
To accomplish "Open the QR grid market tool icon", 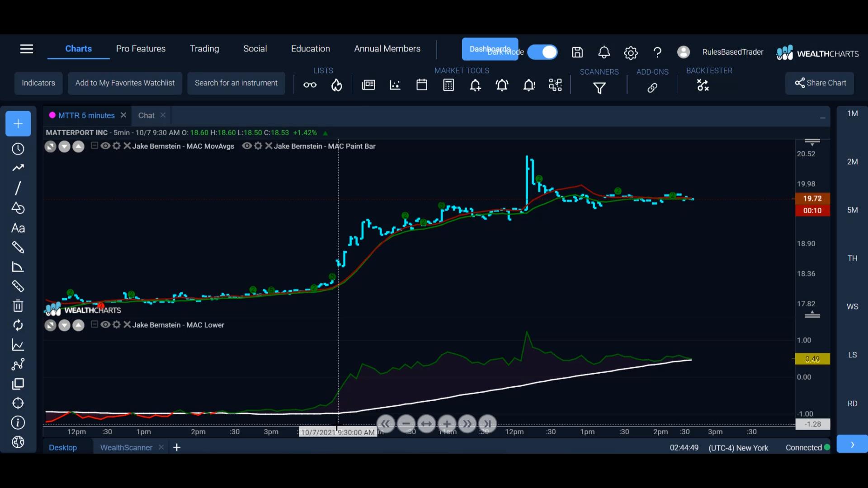I will [x=556, y=85].
